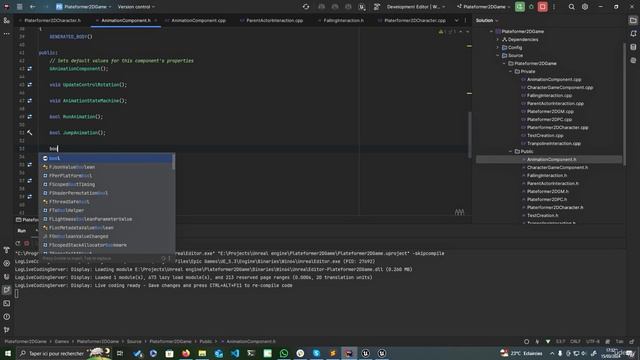Open the Database tool window icon
This screenshot has width=640, height=360.
click(633, 47)
